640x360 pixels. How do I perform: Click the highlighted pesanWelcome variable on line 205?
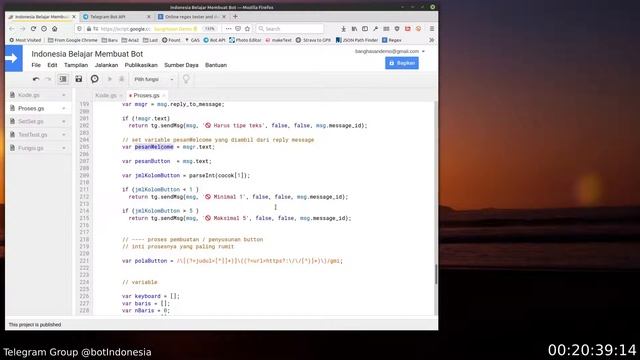tap(154, 147)
